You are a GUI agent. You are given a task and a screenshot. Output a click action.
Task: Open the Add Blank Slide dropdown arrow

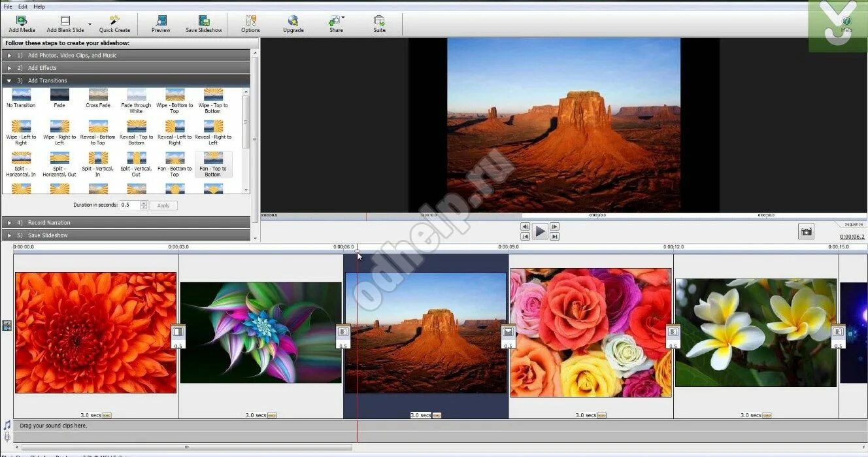point(90,24)
